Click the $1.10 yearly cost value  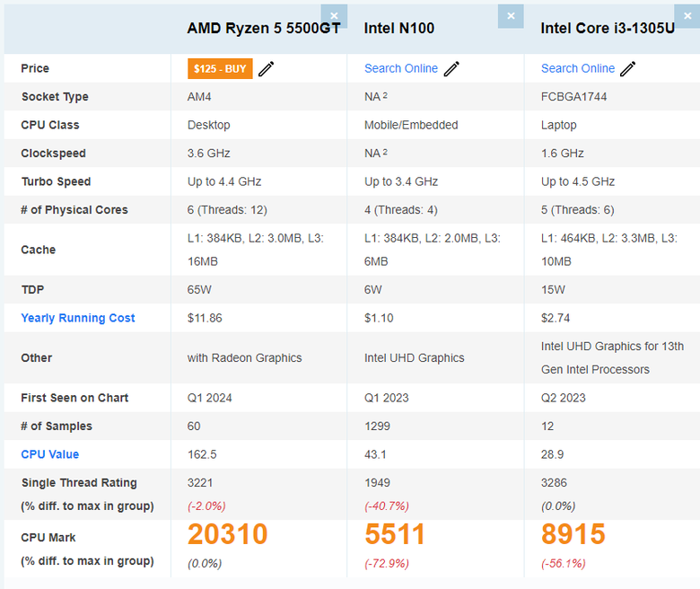point(379,318)
